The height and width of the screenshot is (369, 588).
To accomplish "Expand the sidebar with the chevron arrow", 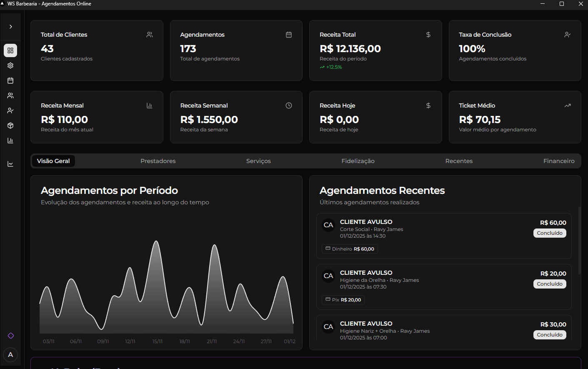I will click(x=10, y=27).
